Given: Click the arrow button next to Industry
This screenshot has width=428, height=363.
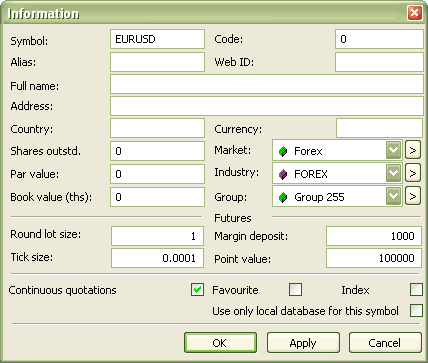Looking at the screenshot, I should pos(413,173).
